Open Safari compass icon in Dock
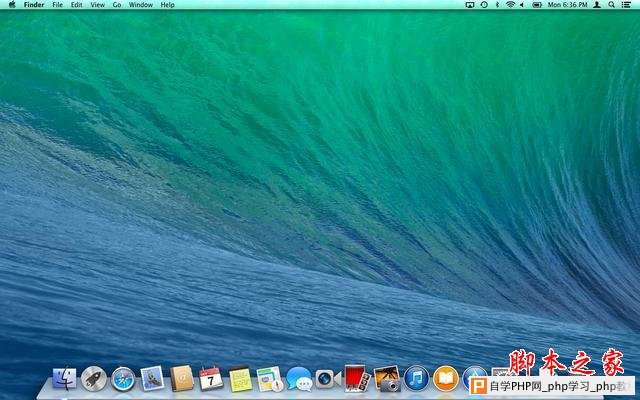Image resolution: width=640 pixels, height=400 pixels. click(x=123, y=379)
